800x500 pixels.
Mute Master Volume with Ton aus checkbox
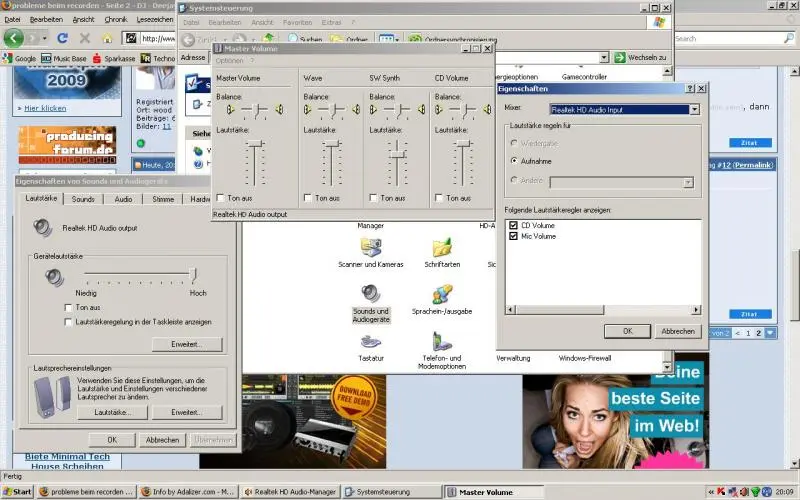221,198
